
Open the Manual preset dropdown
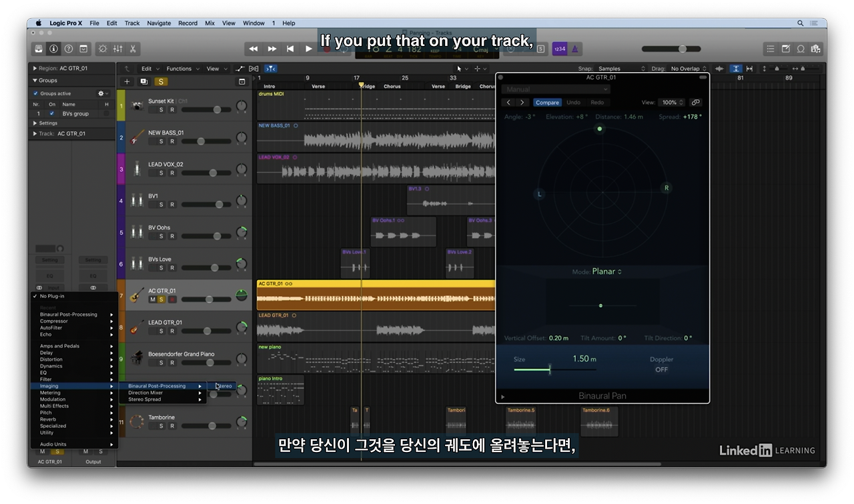557,89
